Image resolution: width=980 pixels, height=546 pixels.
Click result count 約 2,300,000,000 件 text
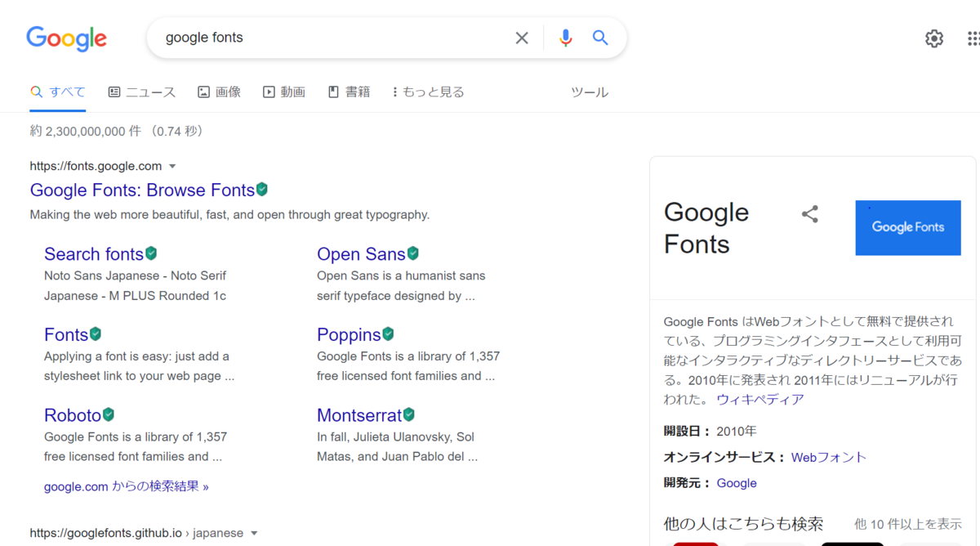(x=87, y=131)
